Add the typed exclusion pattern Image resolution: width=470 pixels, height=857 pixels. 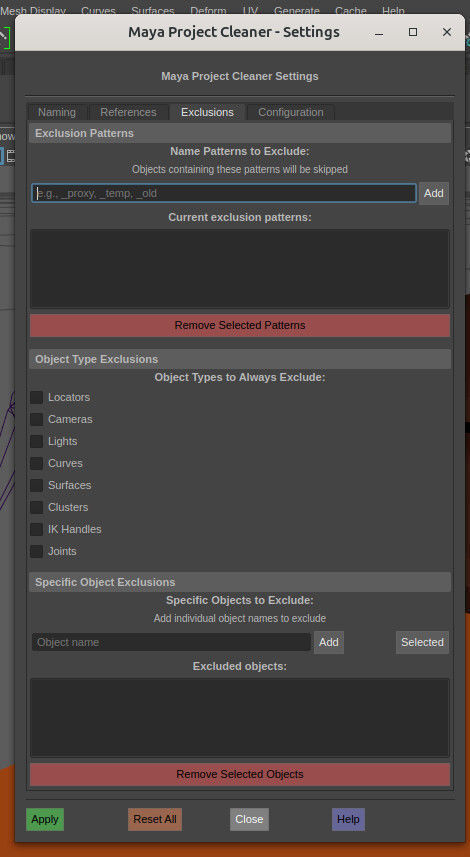pos(434,193)
